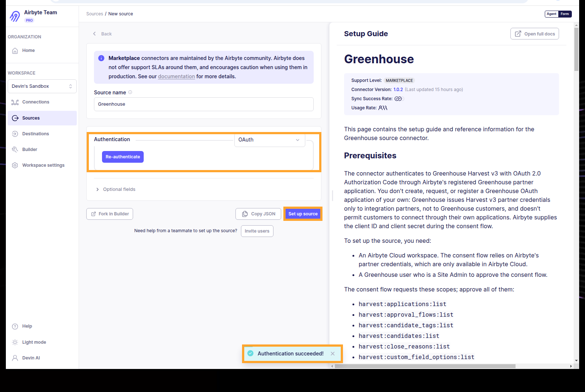This screenshot has height=392, width=585.
Task: Select Sources in the sidebar
Action: tap(42, 118)
